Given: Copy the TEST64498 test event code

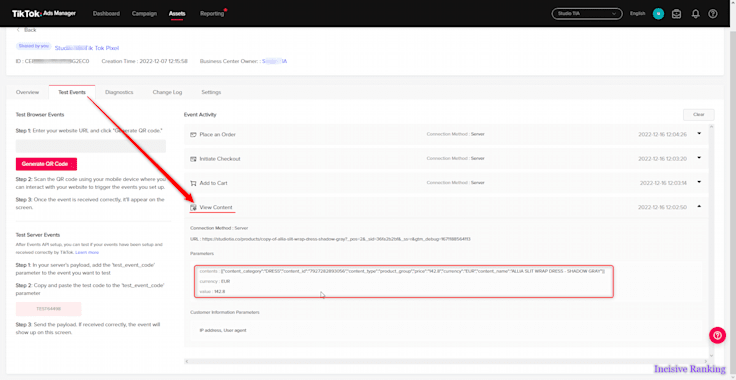Looking at the screenshot, I should click(48, 309).
